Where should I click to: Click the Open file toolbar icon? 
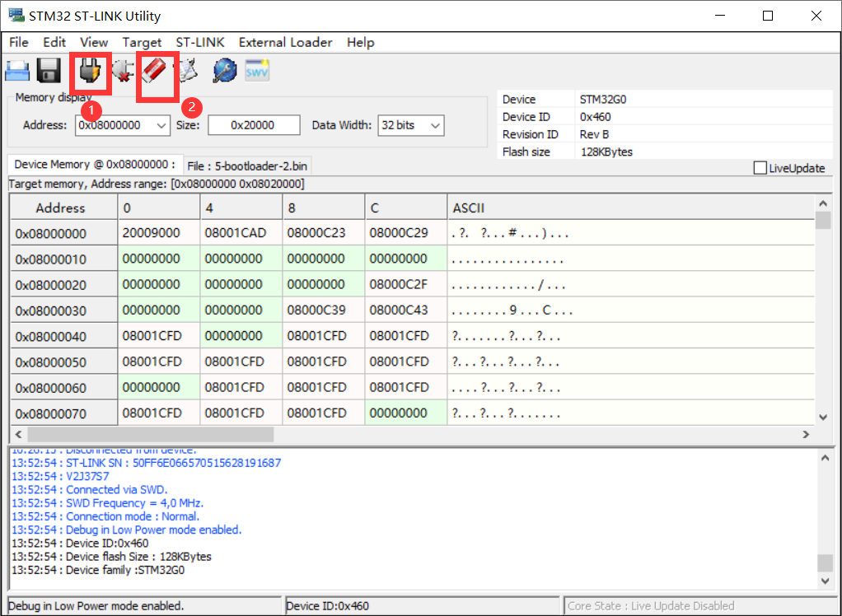coord(17,72)
